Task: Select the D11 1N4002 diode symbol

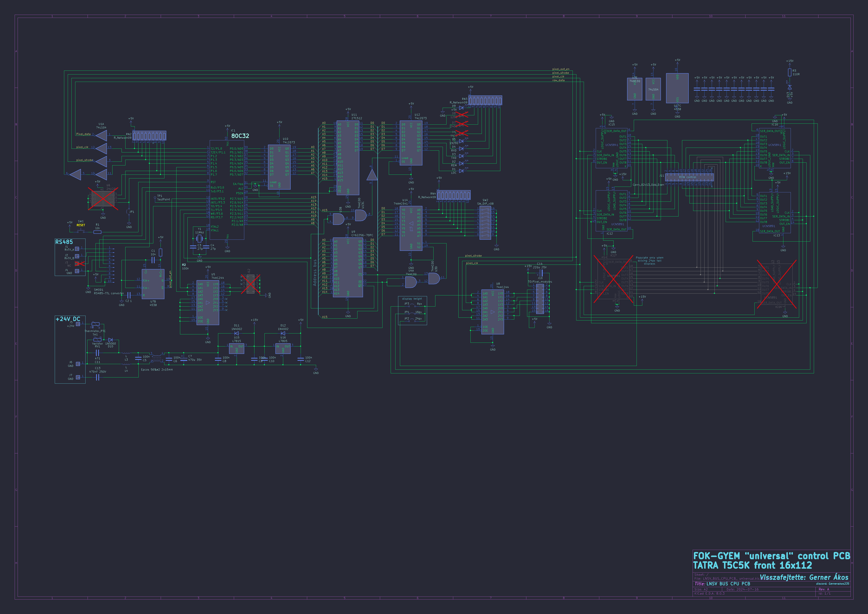Action: (x=237, y=333)
